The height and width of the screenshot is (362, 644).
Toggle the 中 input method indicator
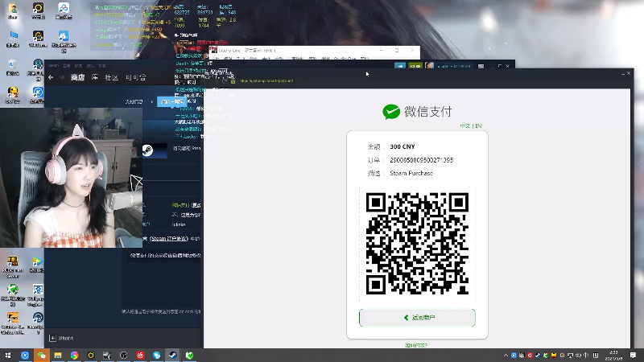[586, 356]
